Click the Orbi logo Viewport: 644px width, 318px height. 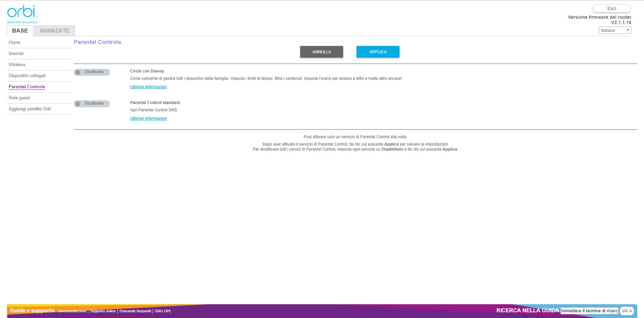[x=22, y=13]
